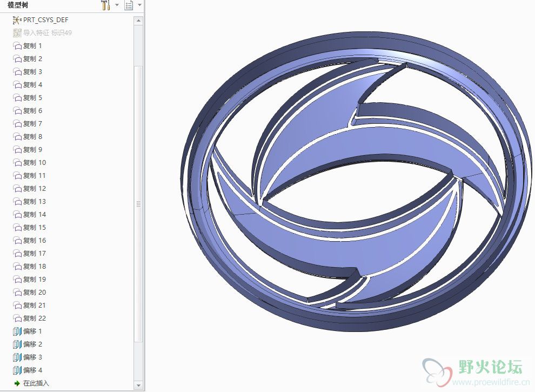The image size is (535, 392).
Task: Click the surface icon for 复制 10
Action: pos(17,163)
